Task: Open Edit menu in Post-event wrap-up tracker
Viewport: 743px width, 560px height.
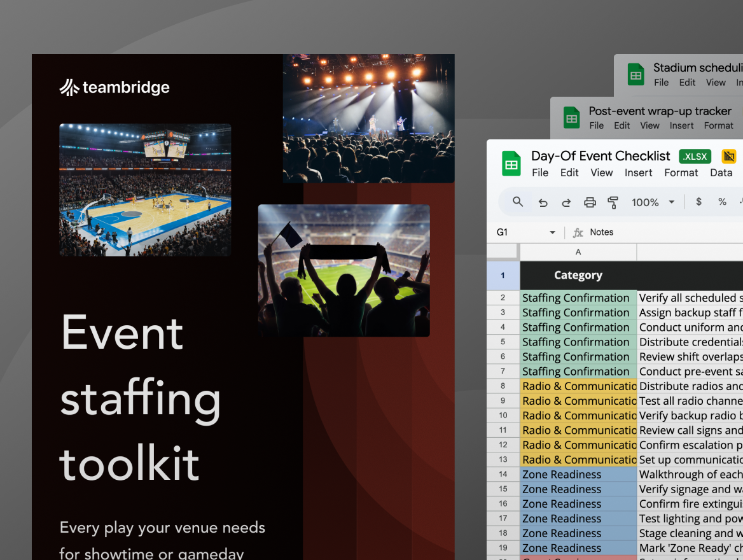Action: click(621, 125)
